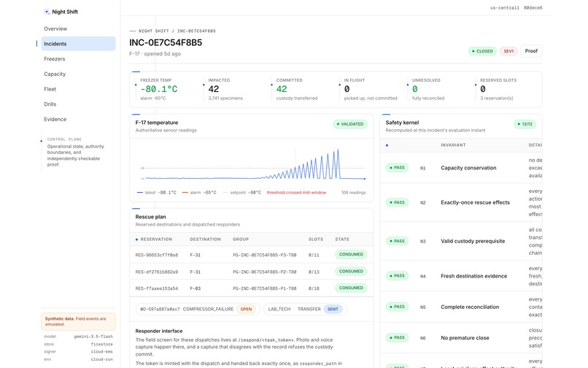Click the cloud-kms signer value
Viewport: 588px width, 368px height.
101,351
